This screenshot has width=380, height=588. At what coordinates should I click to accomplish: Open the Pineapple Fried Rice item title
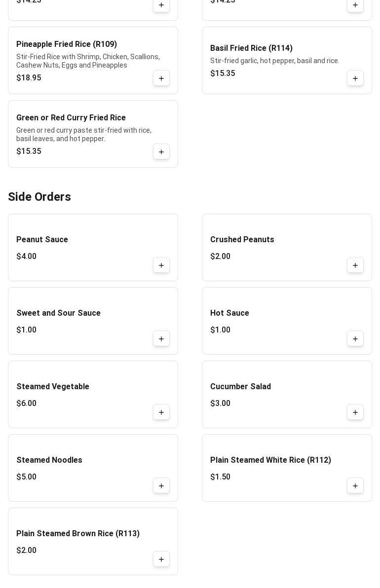coord(67,44)
